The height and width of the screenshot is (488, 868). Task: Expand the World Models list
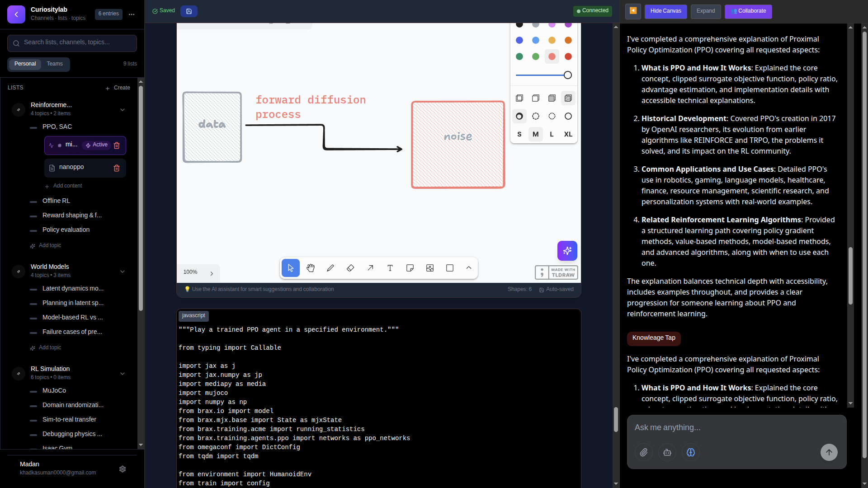123,272
